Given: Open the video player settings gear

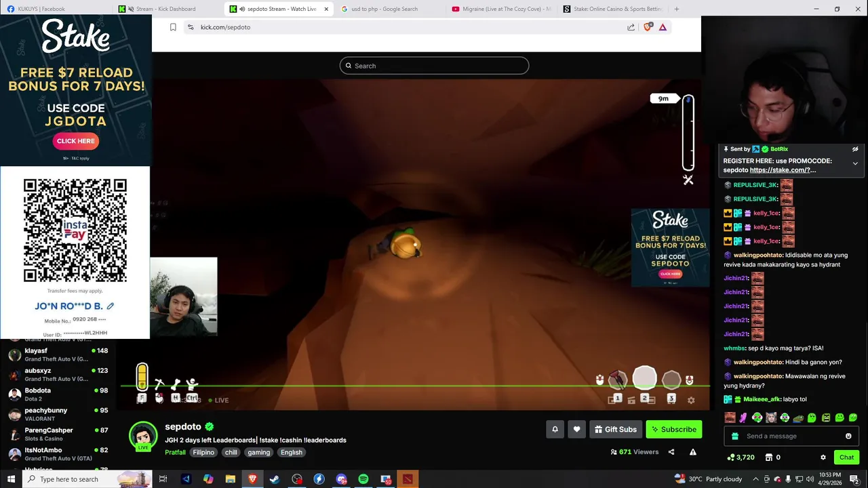Looking at the screenshot, I should 691,400.
